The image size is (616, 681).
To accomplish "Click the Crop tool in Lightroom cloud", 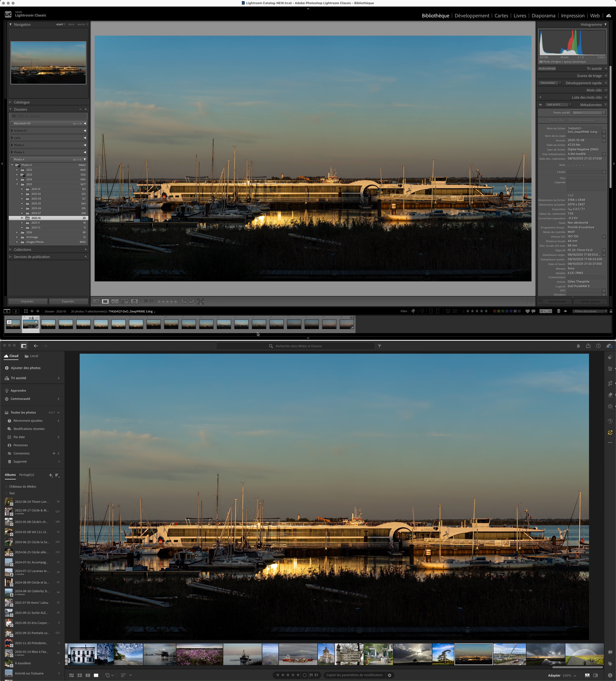I will pyautogui.click(x=610, y=383).
